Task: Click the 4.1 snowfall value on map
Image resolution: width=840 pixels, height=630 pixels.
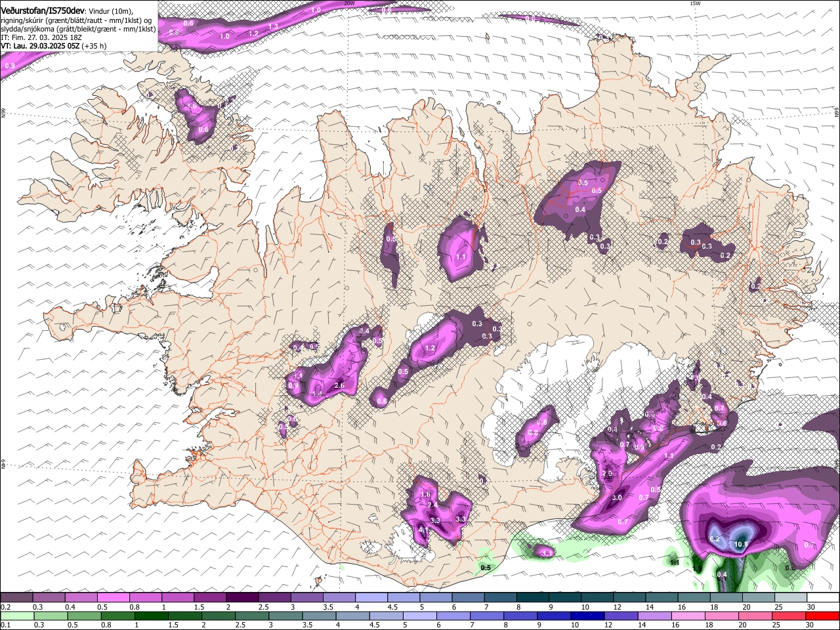Action: 423,530
